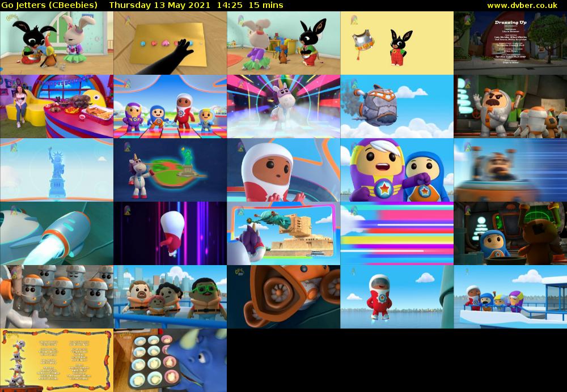This screenshot has width=567, height=392.
Task: Select the Go Jetters team on rainbow thumbnail
Action: coord(170,106)
